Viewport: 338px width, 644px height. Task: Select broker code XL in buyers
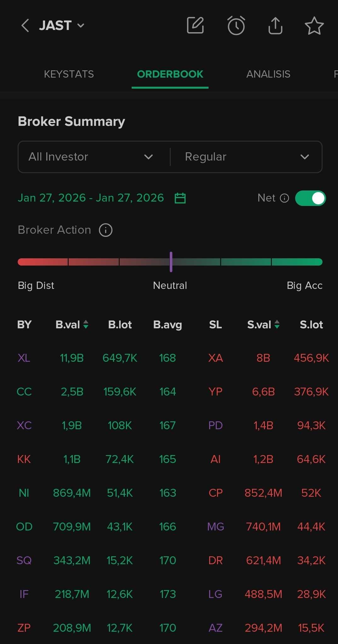click(24, 358)
